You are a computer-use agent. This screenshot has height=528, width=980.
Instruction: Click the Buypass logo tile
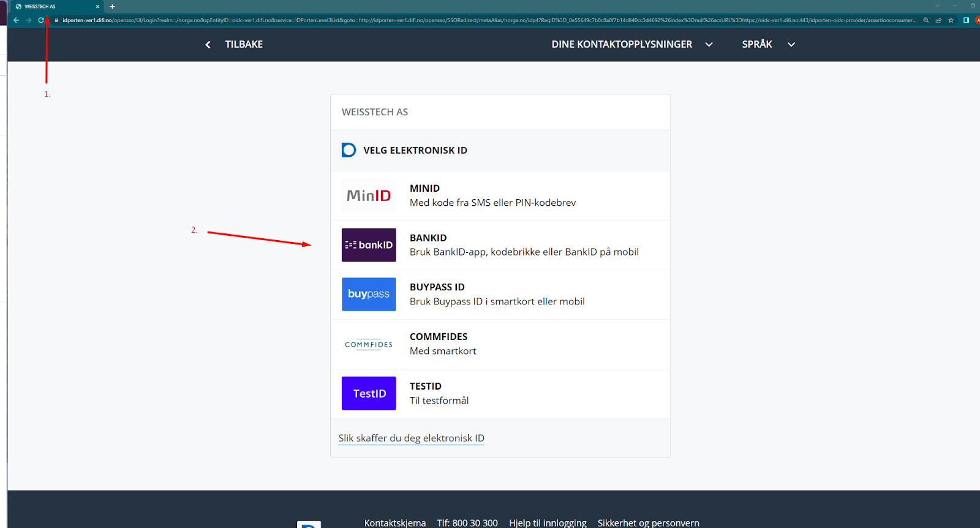(x=369, y=295)
